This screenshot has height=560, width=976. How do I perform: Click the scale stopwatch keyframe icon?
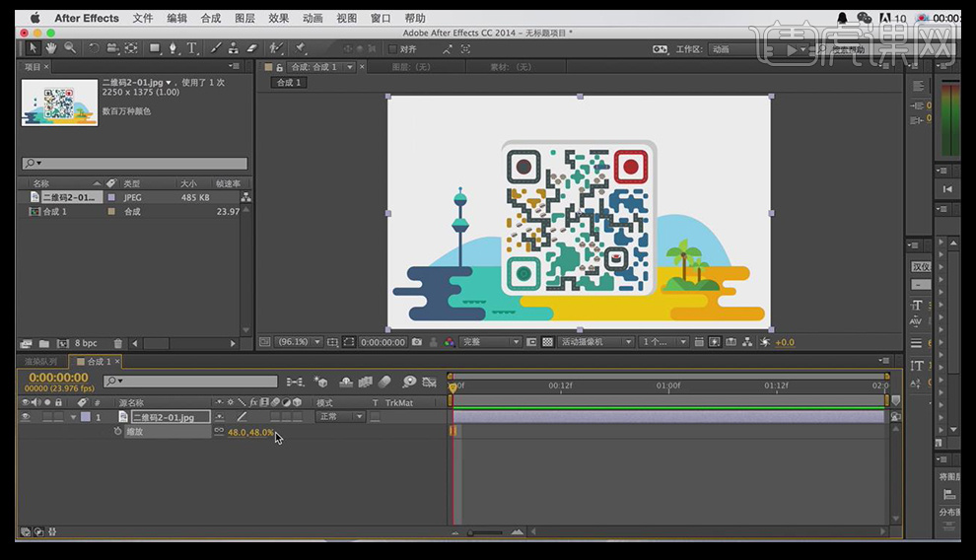coord(117,432)
